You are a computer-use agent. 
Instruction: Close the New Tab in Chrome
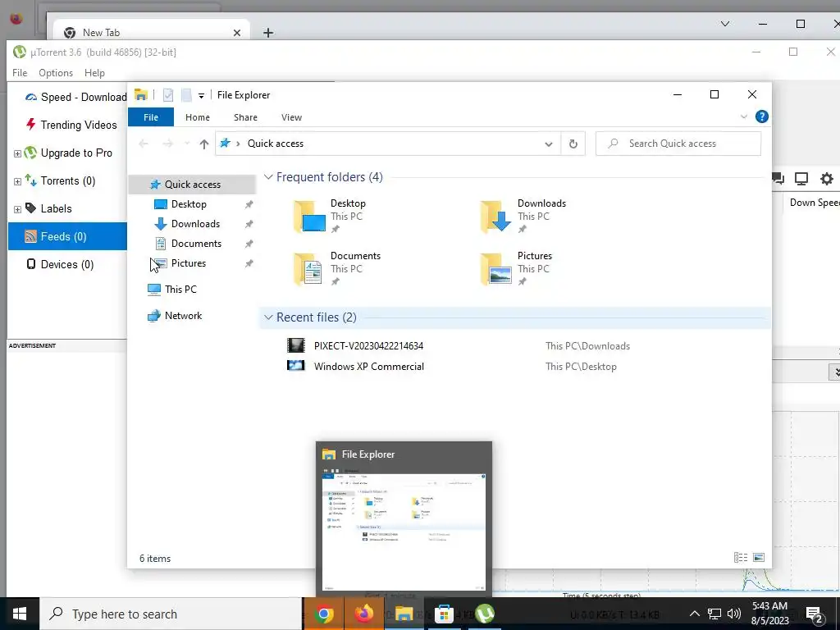pos(237,33)
